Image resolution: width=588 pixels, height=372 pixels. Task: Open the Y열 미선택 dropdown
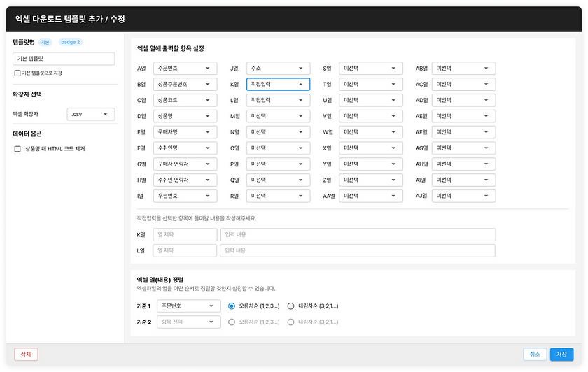[x=371, y=164]
